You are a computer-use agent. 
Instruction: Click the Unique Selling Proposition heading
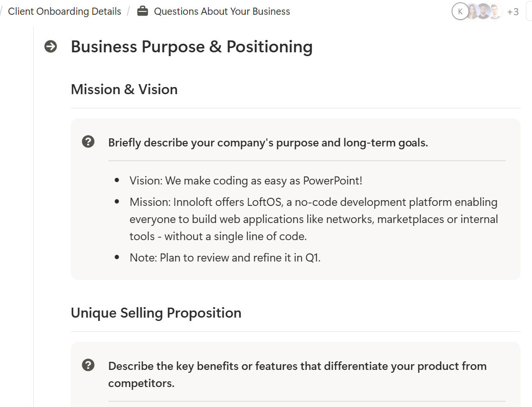pyautogui.click(x=156, y=313)
